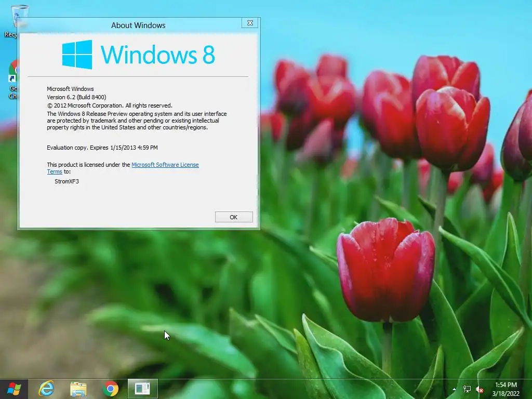Click the 'Version 6.2 (Build 8400)' text
This screenshot has width=532, height=399.
click(76, 97)
